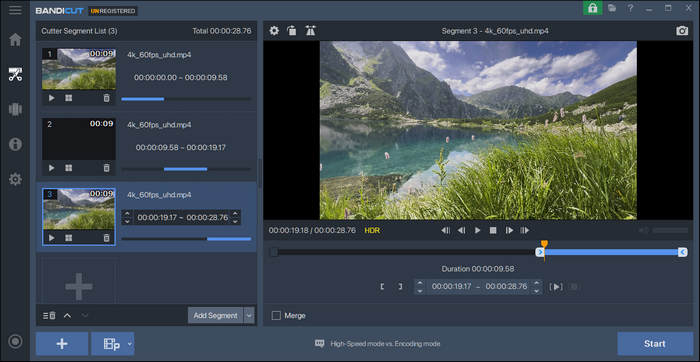Adjust the volume slider
This screenshot has width=700, height=362.
[x=670, y=230]
